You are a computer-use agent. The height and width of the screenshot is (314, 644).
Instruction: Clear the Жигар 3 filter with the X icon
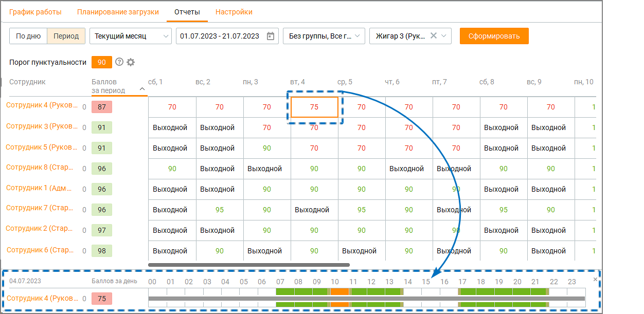433,36
